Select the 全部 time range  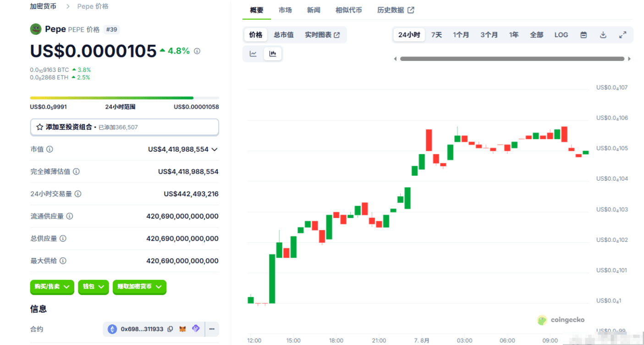(536, 35)
